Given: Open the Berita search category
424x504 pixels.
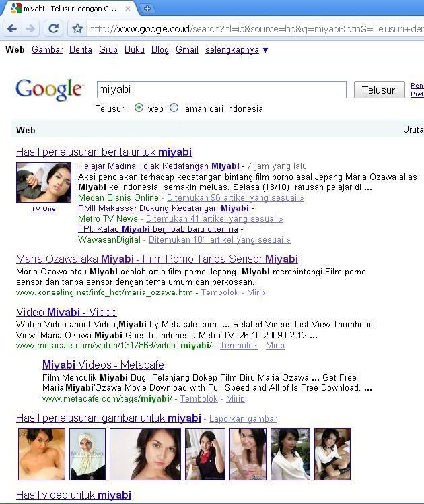Looking at the screenshot, I should [x=81, y=49].
